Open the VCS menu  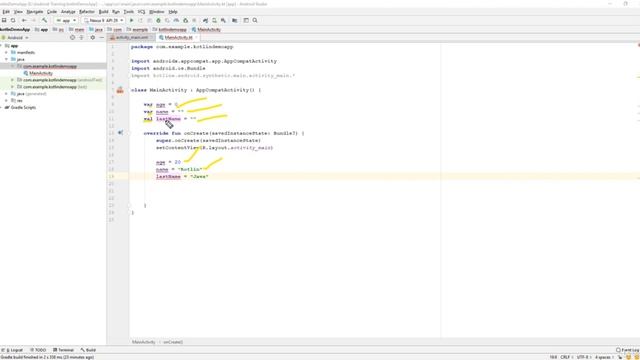(141, 12)
